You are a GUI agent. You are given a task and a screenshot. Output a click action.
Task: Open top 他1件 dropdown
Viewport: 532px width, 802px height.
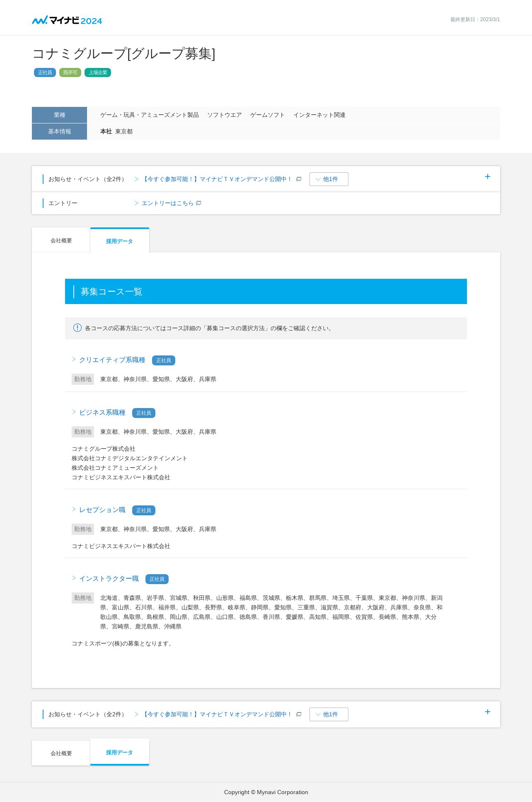(x=329, y=179)
